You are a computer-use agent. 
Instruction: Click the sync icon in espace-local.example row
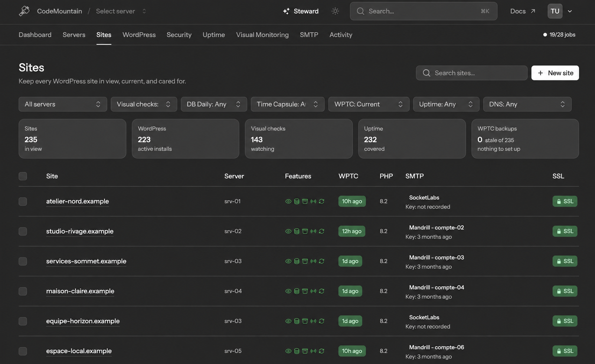click(321, 351)
